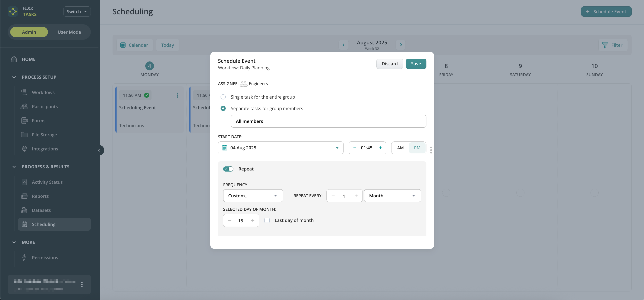
Task: Open the Custom... frequency dropdown
Action: point(253,196)
